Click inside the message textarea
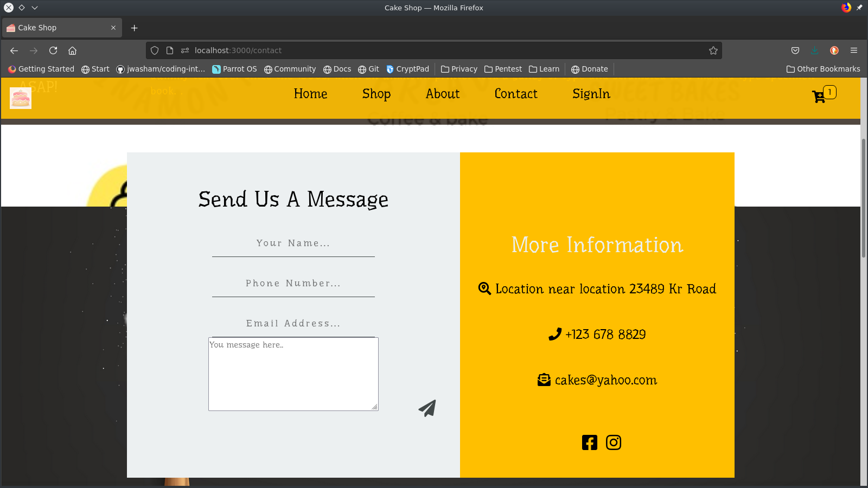 point(293,374)
